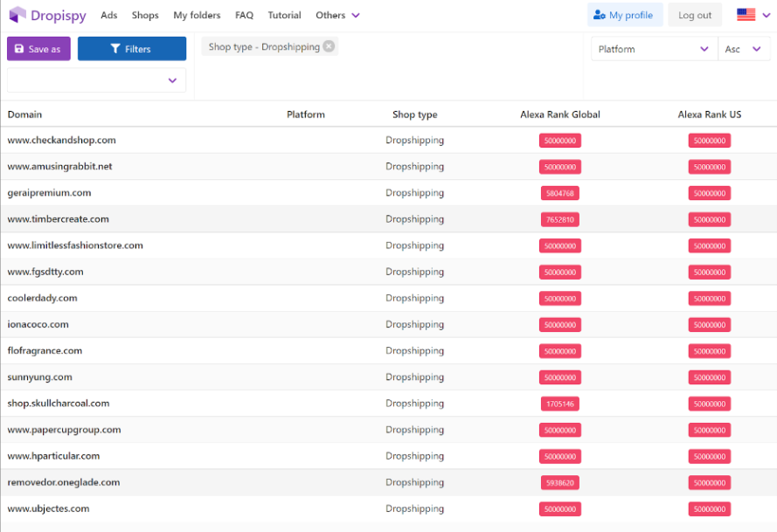The width and height of the screenshot is (777, 532).
Task: Go to the Ads page
Action: pyautogui.click(x=109, y=16)
